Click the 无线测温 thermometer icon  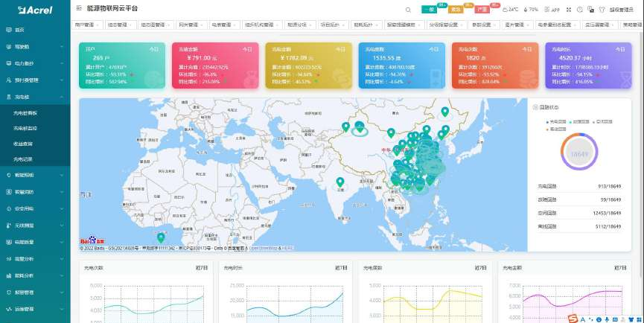pos(9,226)
